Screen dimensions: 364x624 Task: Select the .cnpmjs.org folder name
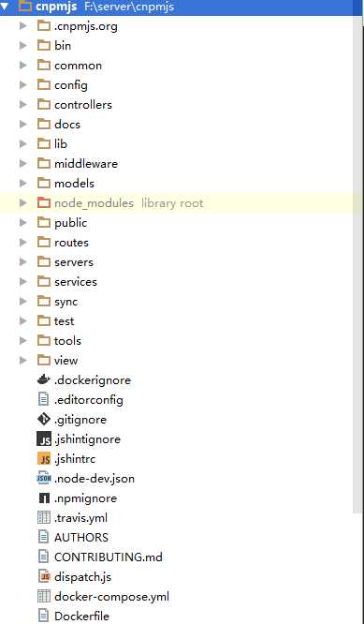86,26
